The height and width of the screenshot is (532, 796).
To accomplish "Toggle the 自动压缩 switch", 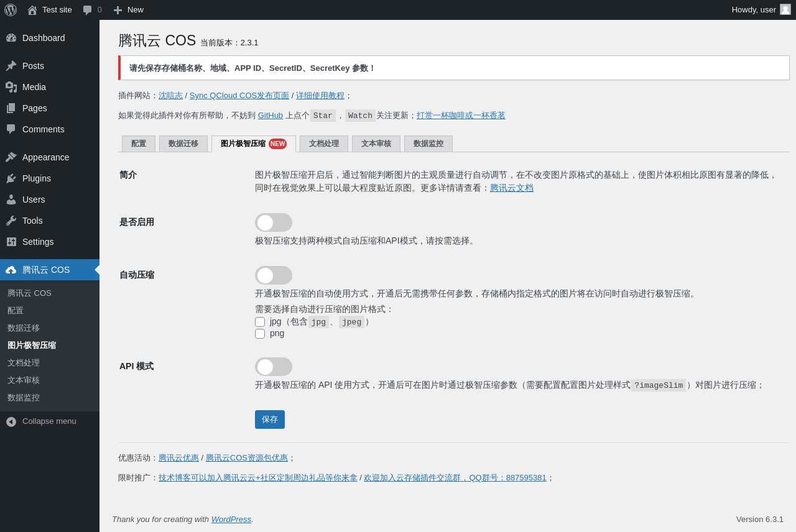I will (274, 275).
